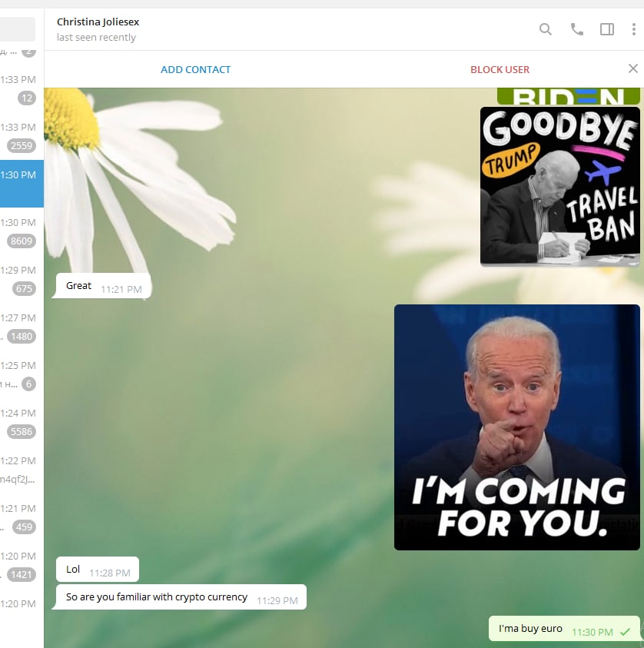Open chat with 1421 unread messages
This screenshot has height=648, width=644.
[x=22, y=565]
